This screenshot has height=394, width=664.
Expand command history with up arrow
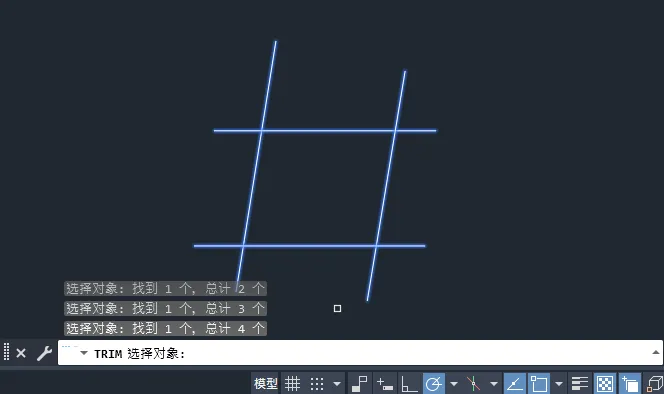(x=656, y=352)
